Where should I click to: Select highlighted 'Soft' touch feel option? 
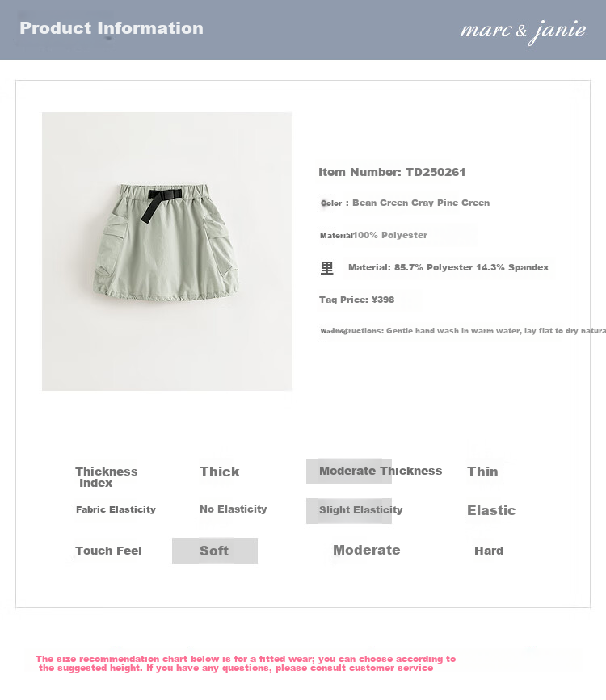click(x=215, y=551)
